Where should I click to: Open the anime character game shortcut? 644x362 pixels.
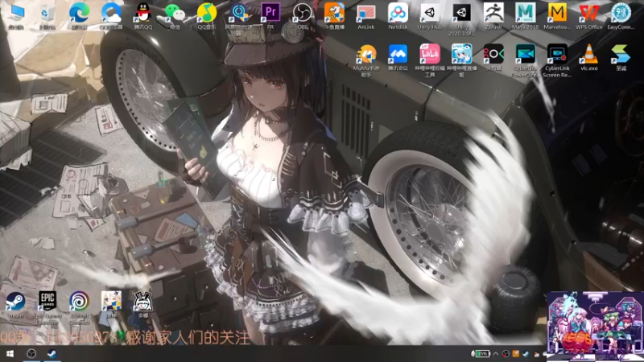[x=111, y=305]
